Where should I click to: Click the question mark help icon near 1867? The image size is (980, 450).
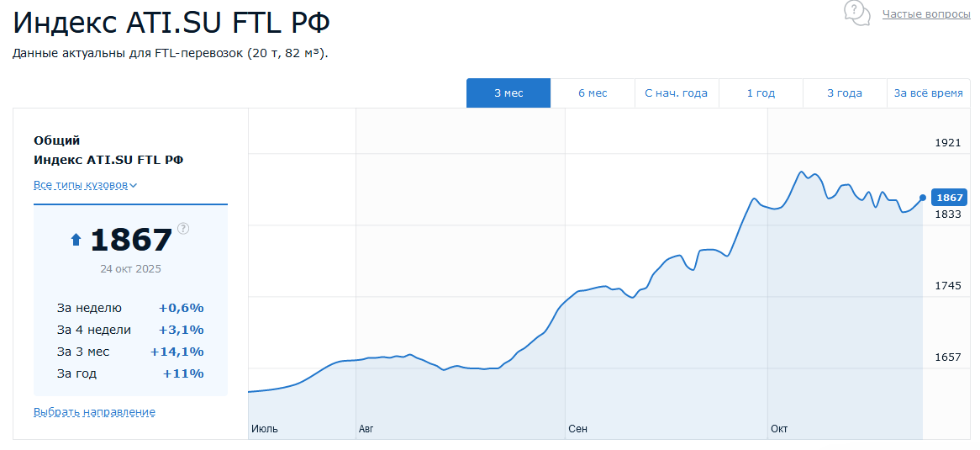(183, 228)
